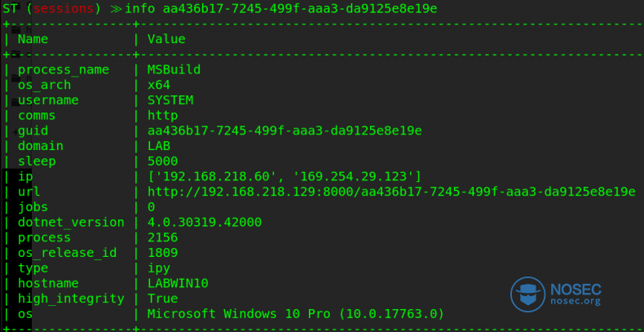Viewport: 644px width, 332px height.
Task: Select the dotnet_version value 4.0.30319.42000
Action: 205,223
